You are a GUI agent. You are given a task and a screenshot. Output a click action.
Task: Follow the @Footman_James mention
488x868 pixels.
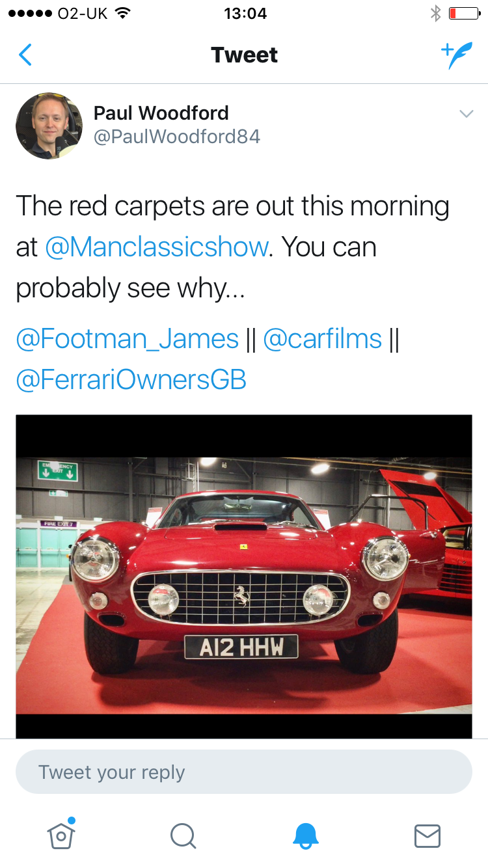(128, 339)
